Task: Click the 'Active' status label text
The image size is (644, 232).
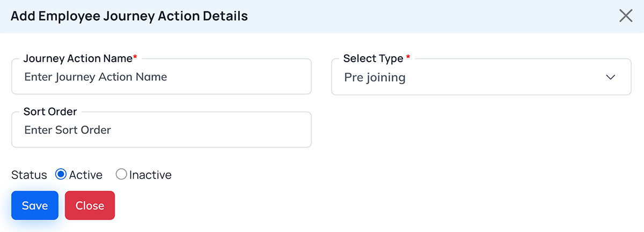Action: click(86, 175)
